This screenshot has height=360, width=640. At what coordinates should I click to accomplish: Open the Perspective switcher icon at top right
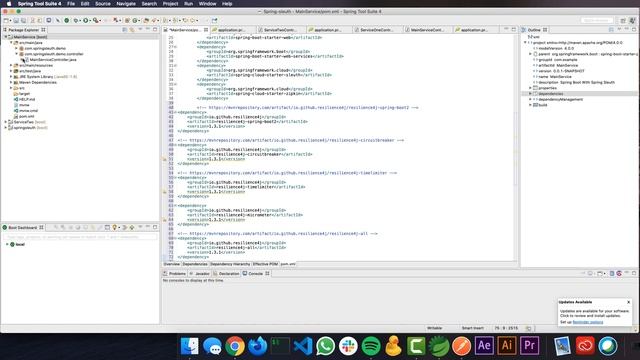point(623,20)
